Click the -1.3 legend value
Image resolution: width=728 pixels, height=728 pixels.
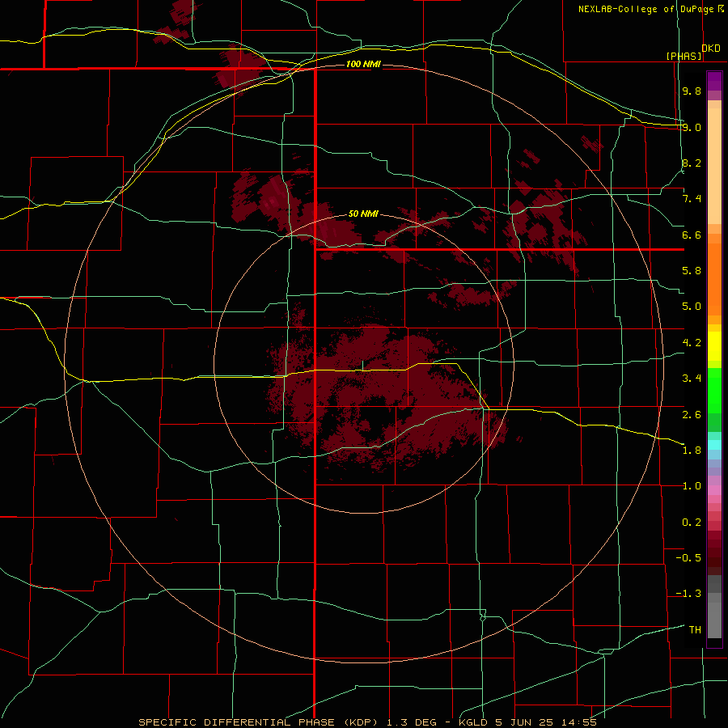pos(688,594)
